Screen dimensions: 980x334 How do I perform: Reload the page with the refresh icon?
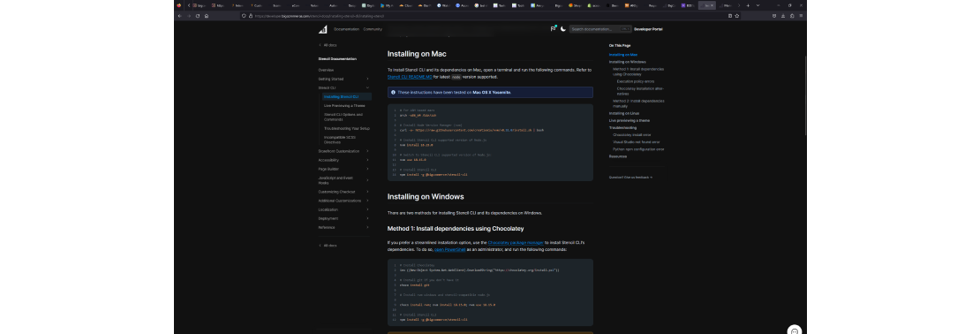point(198,16)
